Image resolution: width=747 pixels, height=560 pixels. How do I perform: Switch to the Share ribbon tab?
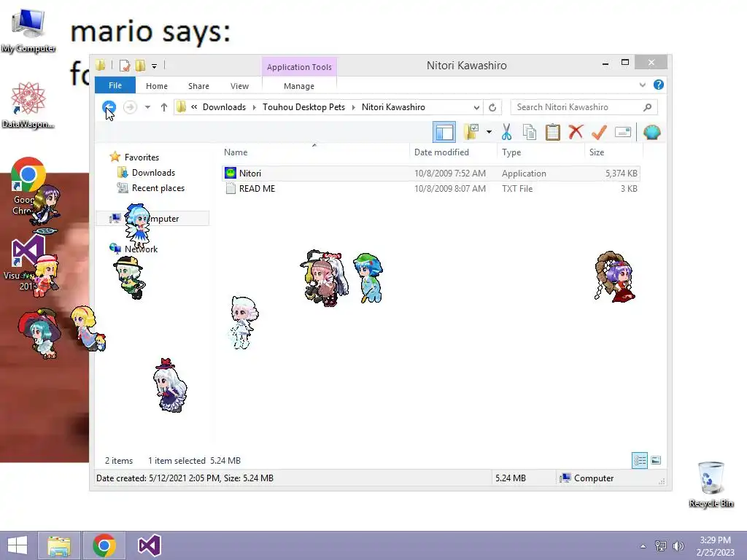(x=198, y=86)
